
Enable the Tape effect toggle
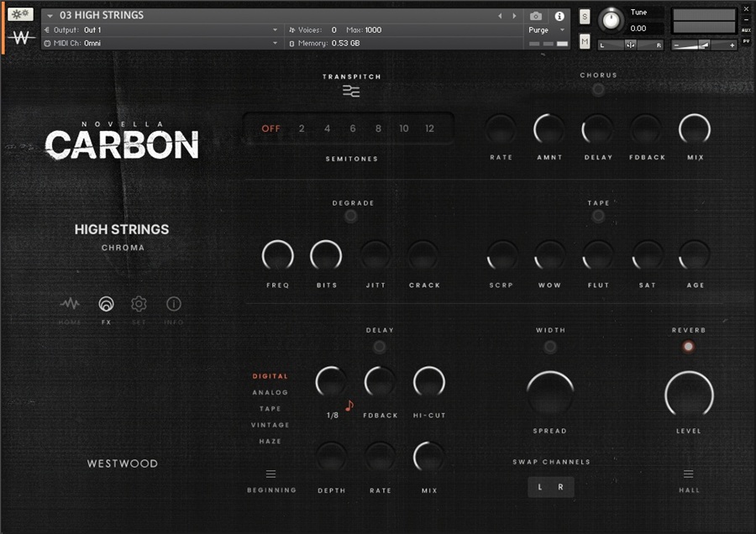[x=598, y=217]
